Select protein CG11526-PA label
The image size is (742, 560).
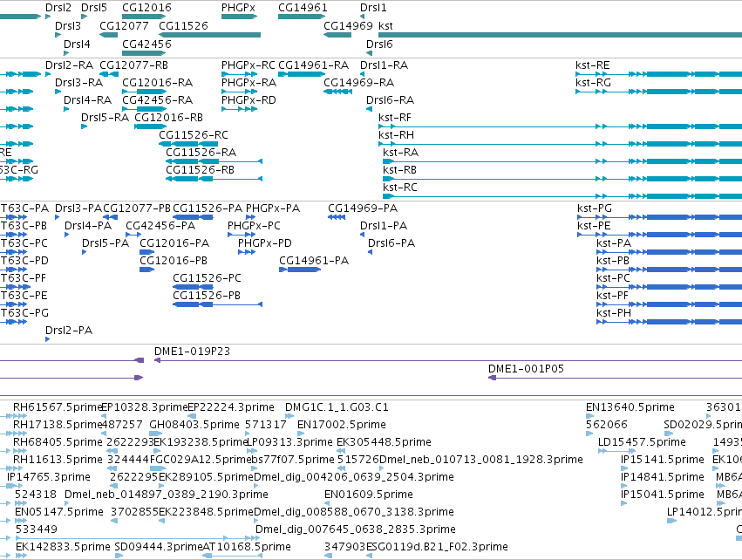click(208, 208)
